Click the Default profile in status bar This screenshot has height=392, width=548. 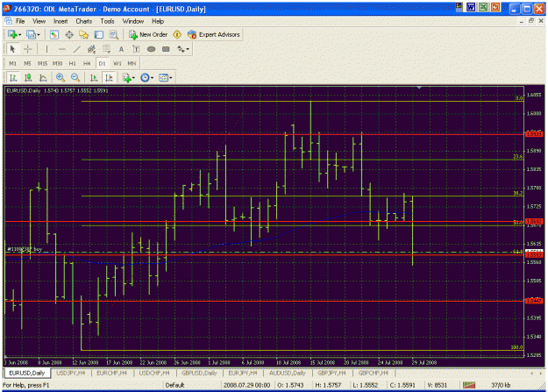174,385
